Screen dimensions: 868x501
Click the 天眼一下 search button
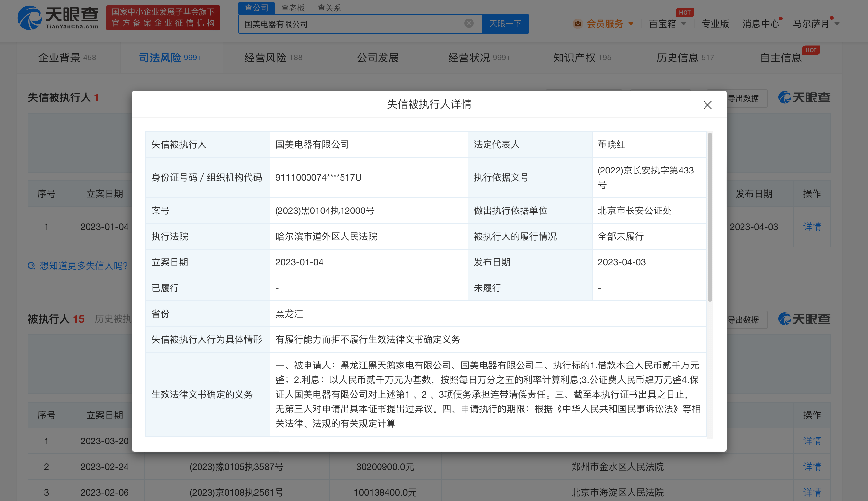[505, 24]
